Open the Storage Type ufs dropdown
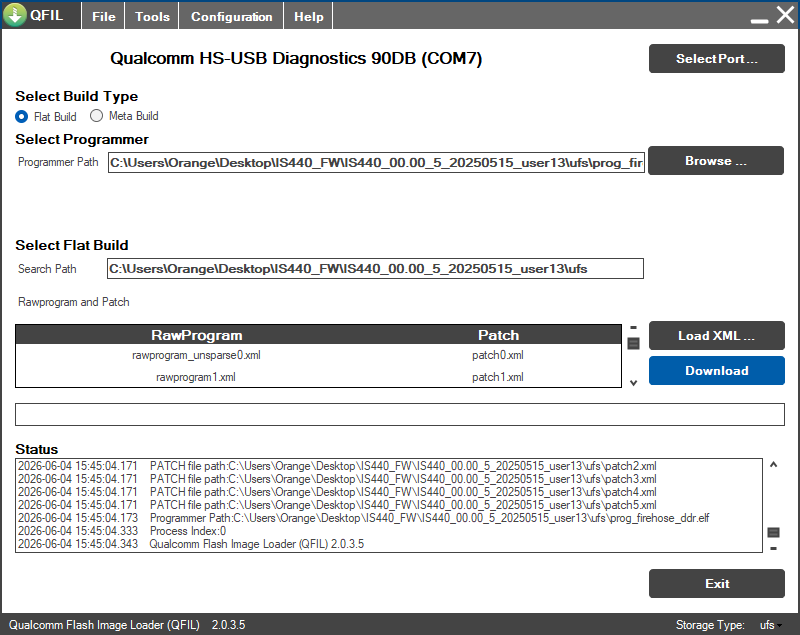 [x=770, y=625]
